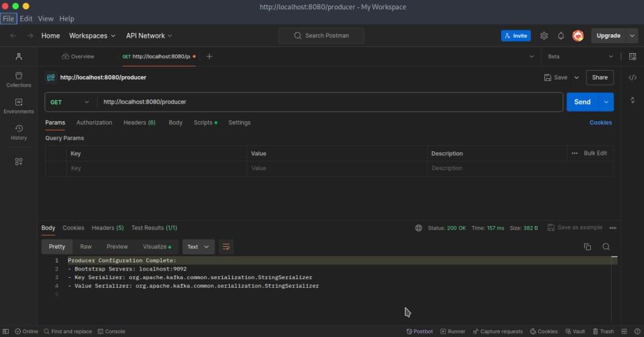Open the History sidebar panel

click(x=18, y=133)
